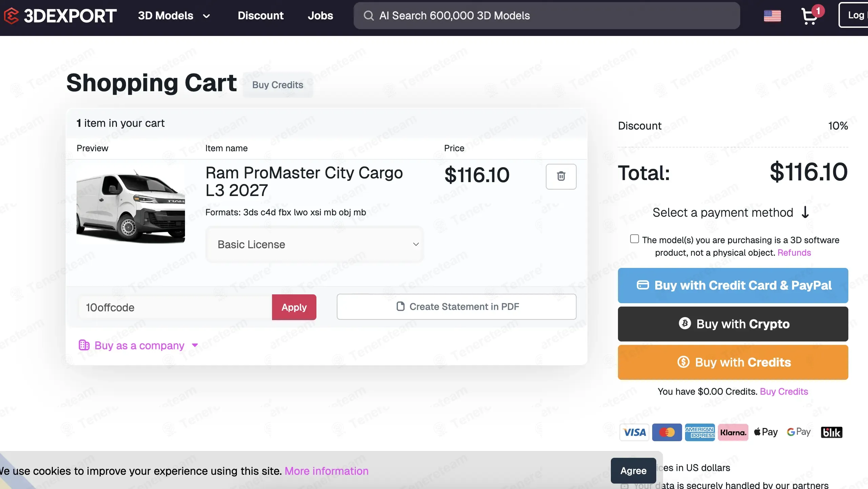Click the American Express logo
This screenshot has width=868, height=489.
coord(700,432)
